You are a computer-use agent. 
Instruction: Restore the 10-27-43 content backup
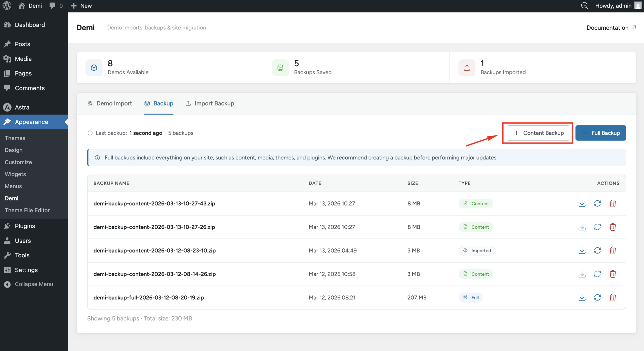tap(597, 203)
